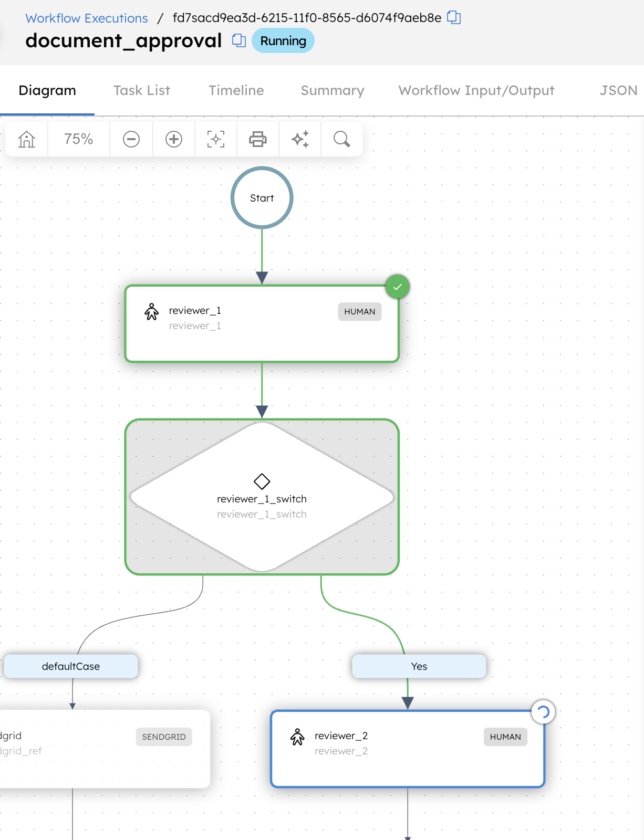The image size is (644, 840).
Task: Click the home reset view icon
Action: click(26, 139)
